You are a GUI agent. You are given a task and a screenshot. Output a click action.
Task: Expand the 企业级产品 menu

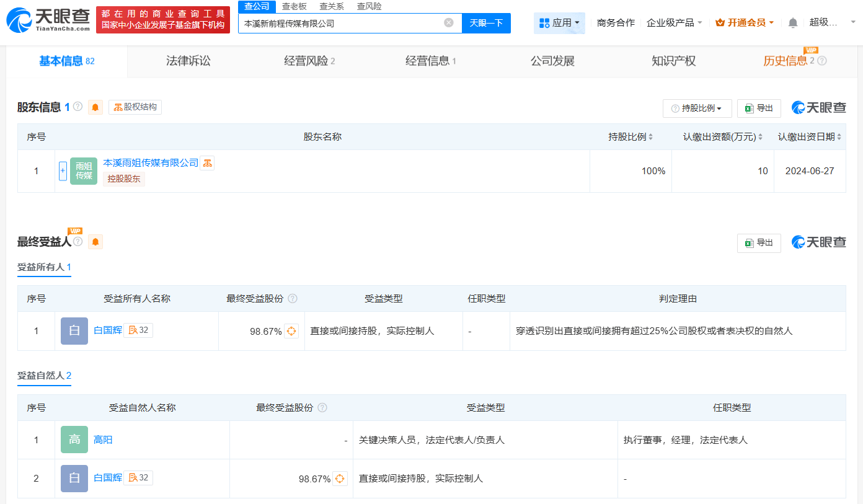(x=674, y=23)
